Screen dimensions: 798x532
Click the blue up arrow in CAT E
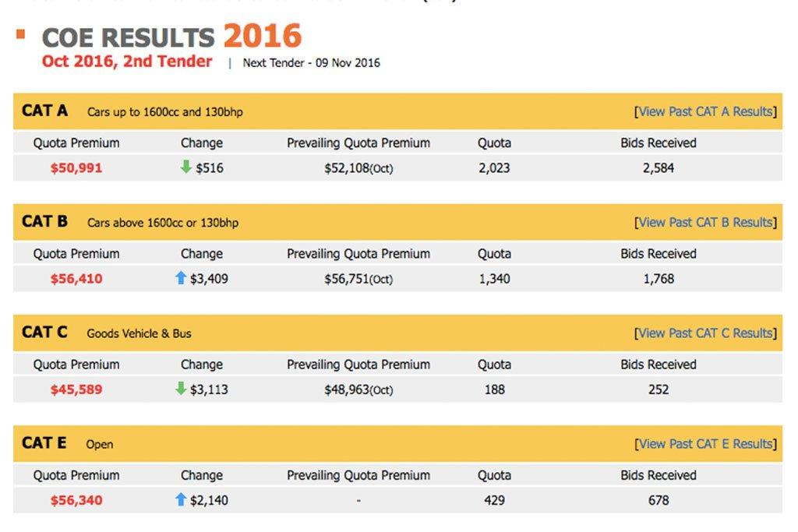tap(181, 499)
